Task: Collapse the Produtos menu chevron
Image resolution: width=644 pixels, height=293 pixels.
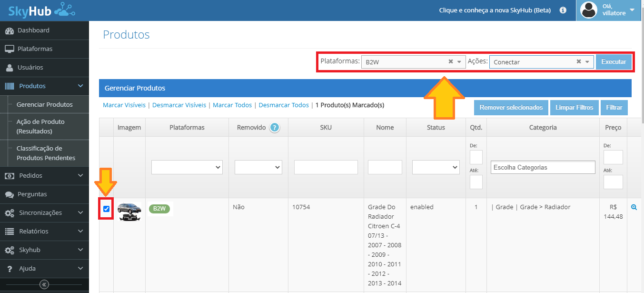Action: pyautogui.click(x=80, y=86)
